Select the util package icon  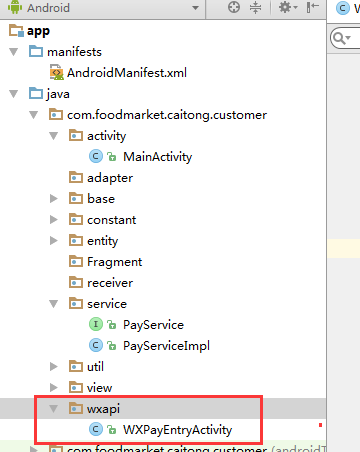pos(76,366)
